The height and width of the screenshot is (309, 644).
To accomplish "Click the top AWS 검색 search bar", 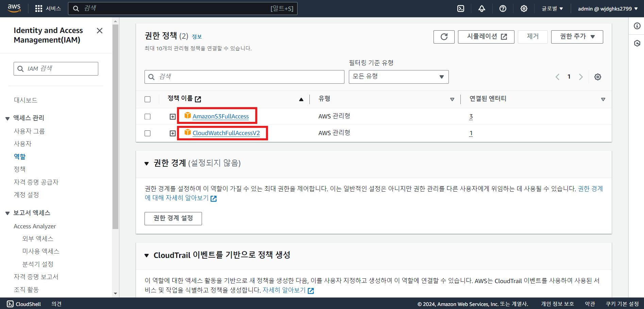I will pyautogui.click(x=183, y=9).
